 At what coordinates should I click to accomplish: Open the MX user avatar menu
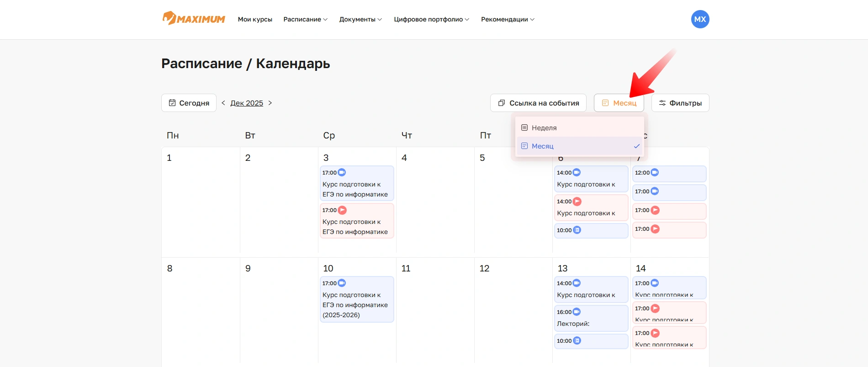700,19
